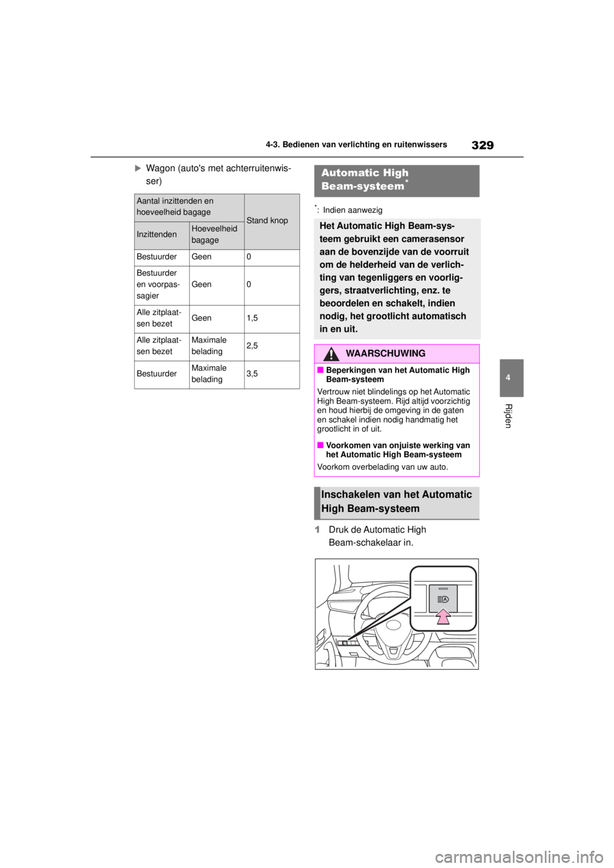This screenshot has width=614, height=868.
Task: Click the chapter 4 side tab
Action: (x=512, y=378)
